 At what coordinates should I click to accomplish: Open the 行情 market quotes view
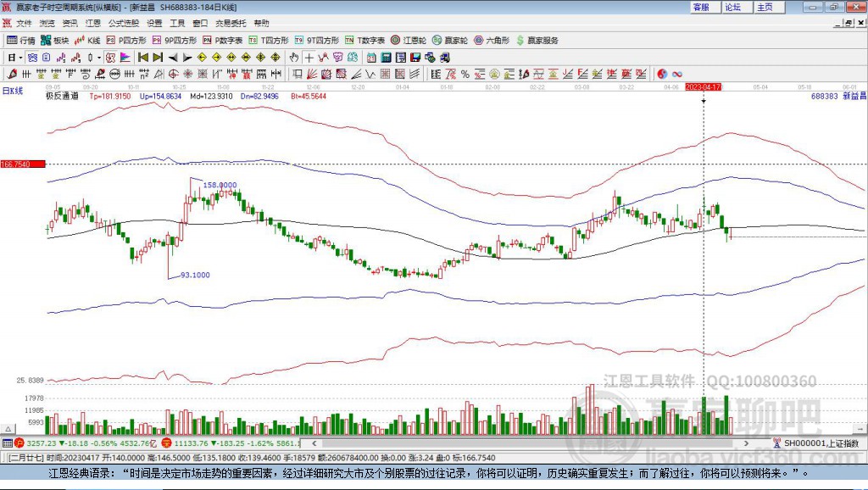coord(21,41)
